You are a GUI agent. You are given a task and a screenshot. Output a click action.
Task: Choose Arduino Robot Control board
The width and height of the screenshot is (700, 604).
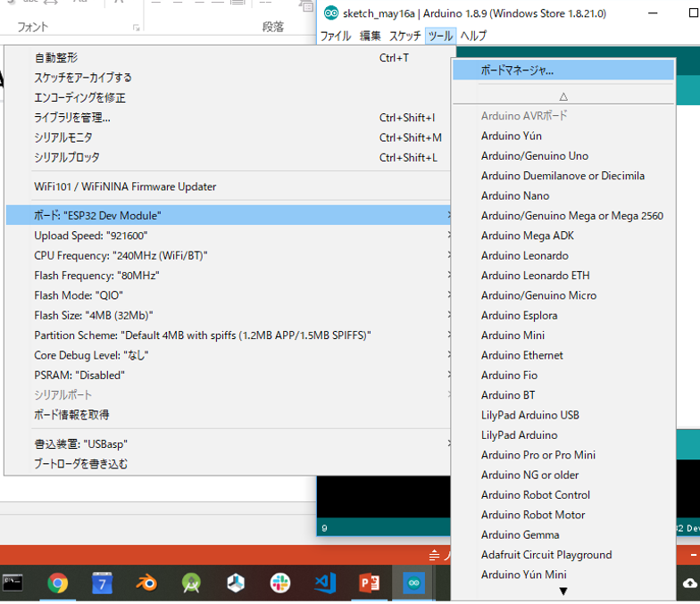(563, 495)
